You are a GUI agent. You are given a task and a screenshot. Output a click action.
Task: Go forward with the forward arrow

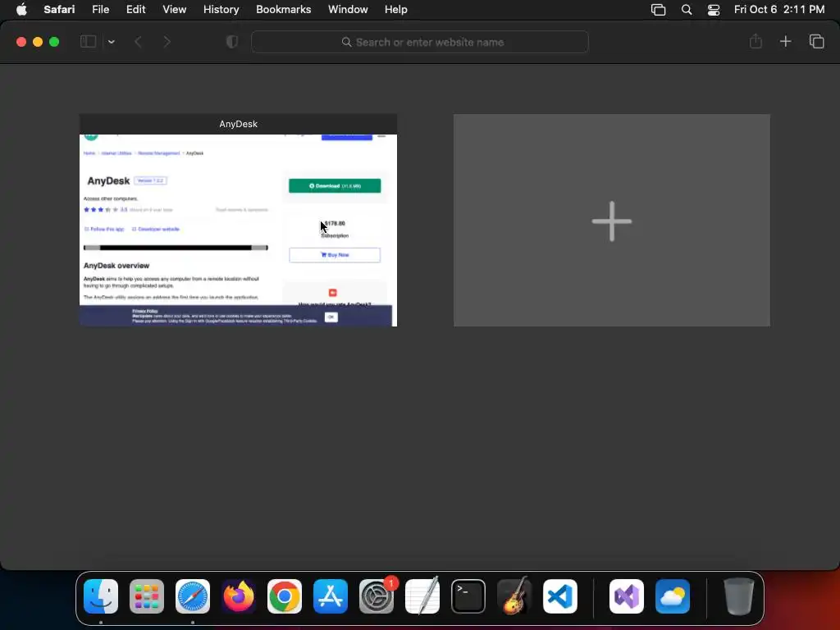[x=167, y=42]
